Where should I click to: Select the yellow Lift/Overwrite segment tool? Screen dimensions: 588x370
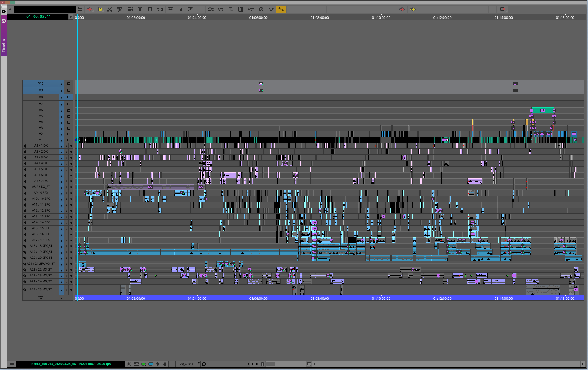pyautogui.click(x=100, y=9)
